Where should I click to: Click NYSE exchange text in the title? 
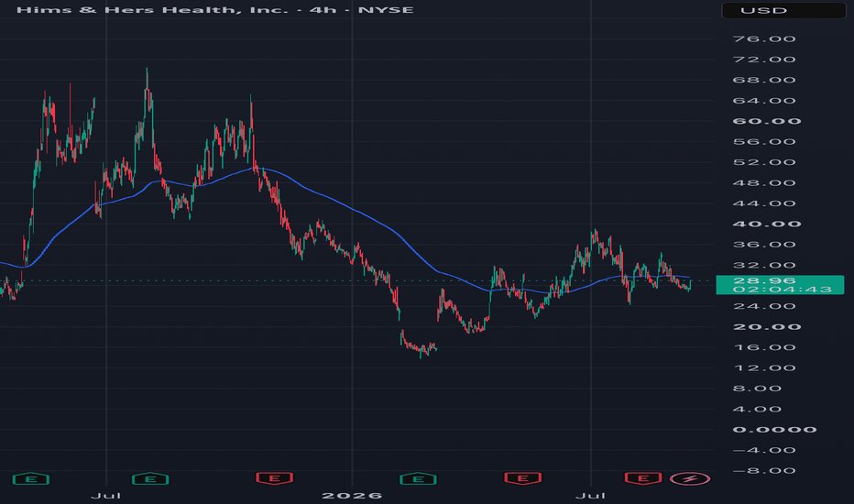click(386, 10)
